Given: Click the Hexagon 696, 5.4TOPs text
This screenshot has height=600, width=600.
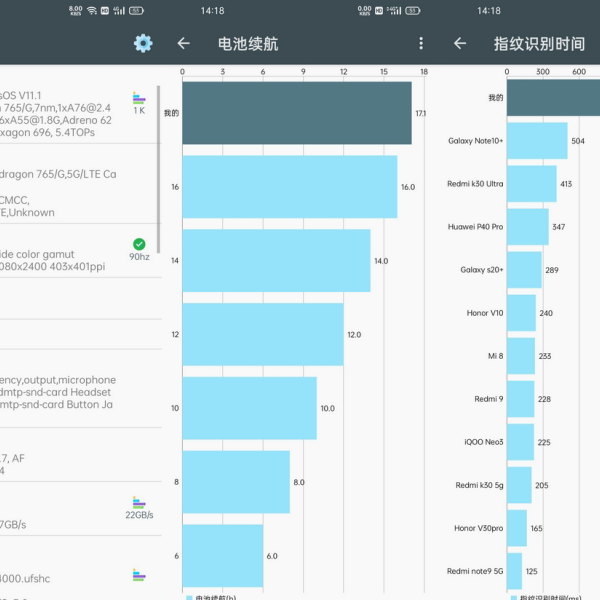Looking at the screenshot, I should 47,132.
